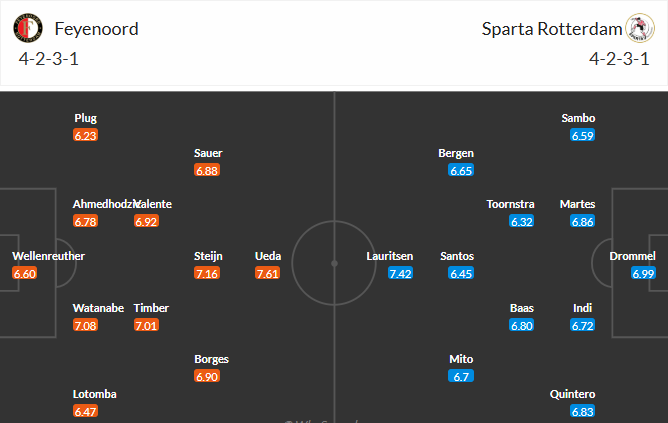This screenshot has width=668, height=423.
Task: Click Plug's 6.23 rating badge
Action: (x=86, y=135)
